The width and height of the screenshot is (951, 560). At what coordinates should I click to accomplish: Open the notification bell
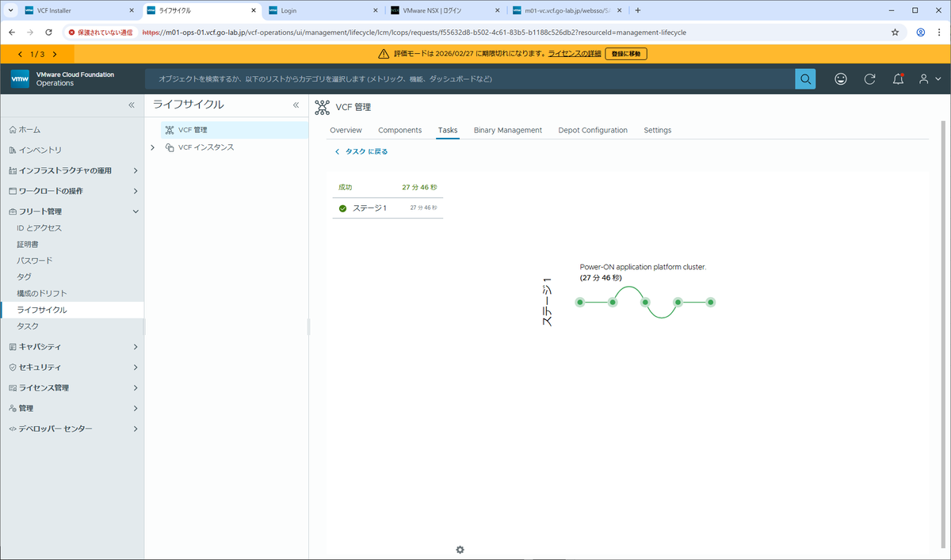pos(899,79)
